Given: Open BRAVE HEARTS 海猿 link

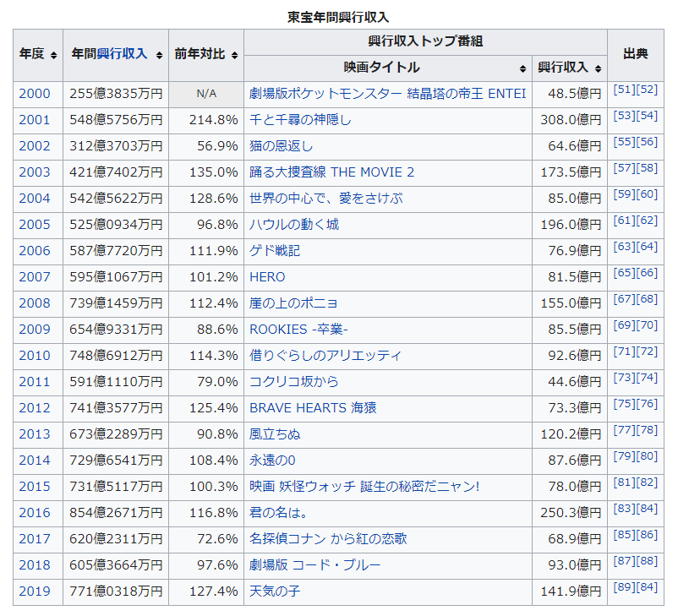Looking at the screenshot, I should [313, 408].
